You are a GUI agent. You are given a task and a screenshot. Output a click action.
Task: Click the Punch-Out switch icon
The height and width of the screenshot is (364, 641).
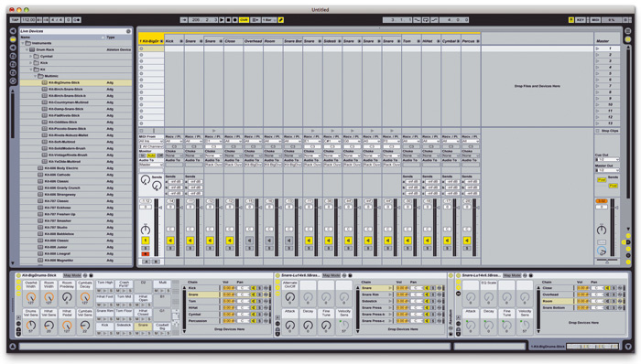point(434,19)
